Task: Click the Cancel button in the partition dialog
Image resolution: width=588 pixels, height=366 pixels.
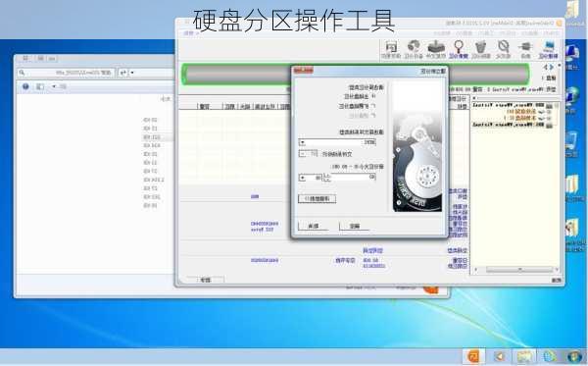Action: click(x=314, y=226)
